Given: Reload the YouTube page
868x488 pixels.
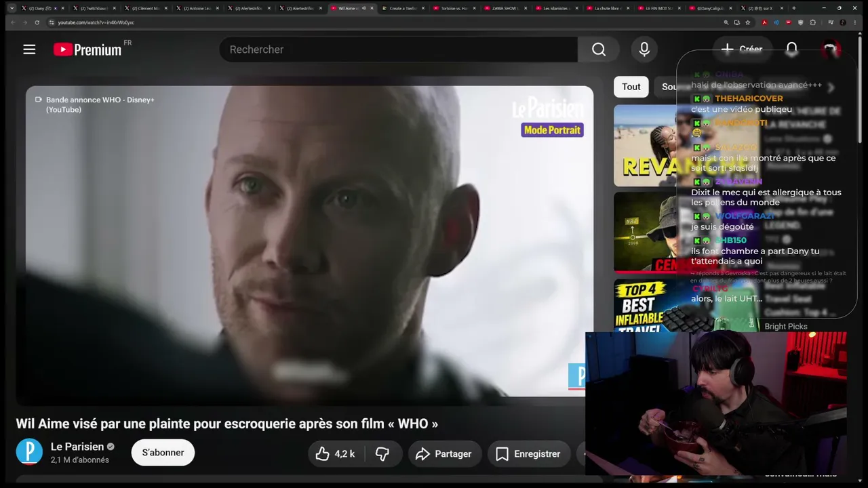Looking at the screenshot, I should [x=37, y=22].
